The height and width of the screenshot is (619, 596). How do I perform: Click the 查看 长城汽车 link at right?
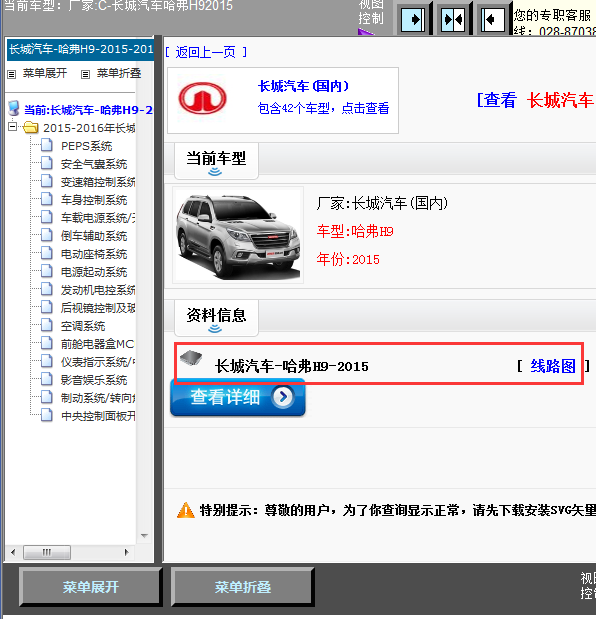(x=536, y=100)
